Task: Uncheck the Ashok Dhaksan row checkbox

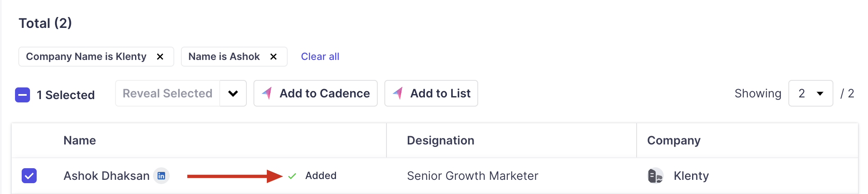Action: coord(29,176)
